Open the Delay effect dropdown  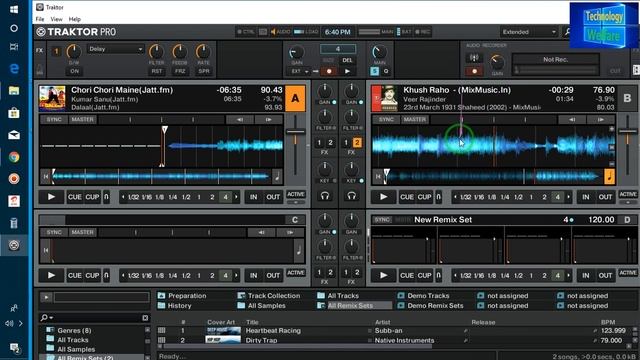coord(115,49)
